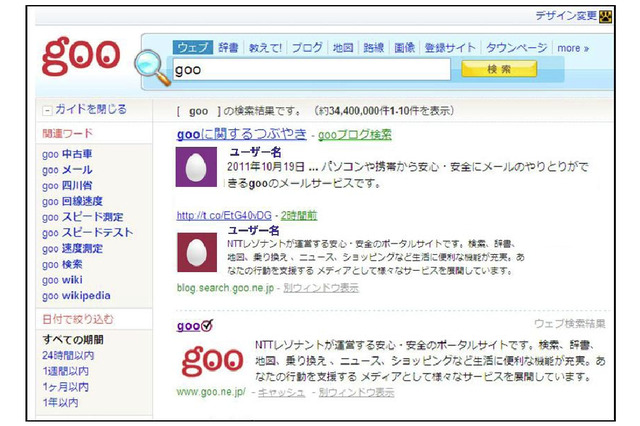Image resolution: width=640 pixels, height=426 pixels.
Task: Switch to the 辞書 tab
Action: coord(228,47)
